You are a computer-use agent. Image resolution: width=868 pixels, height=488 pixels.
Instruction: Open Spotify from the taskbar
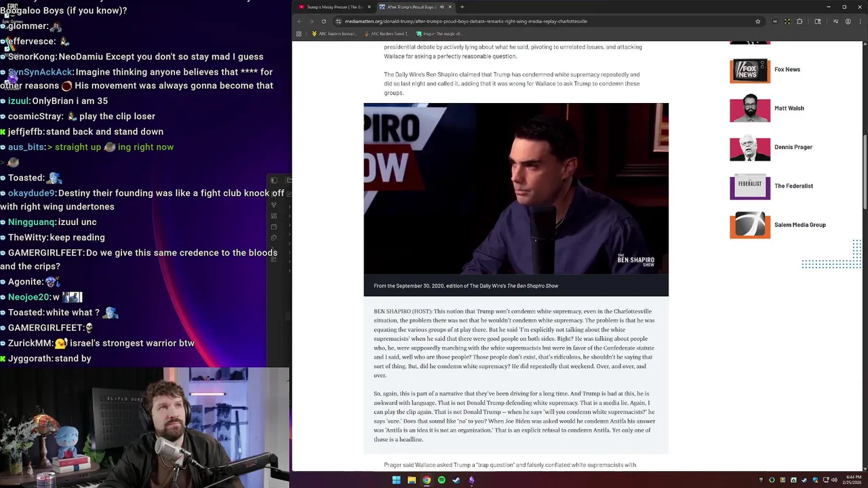click(x=441, y=480)
